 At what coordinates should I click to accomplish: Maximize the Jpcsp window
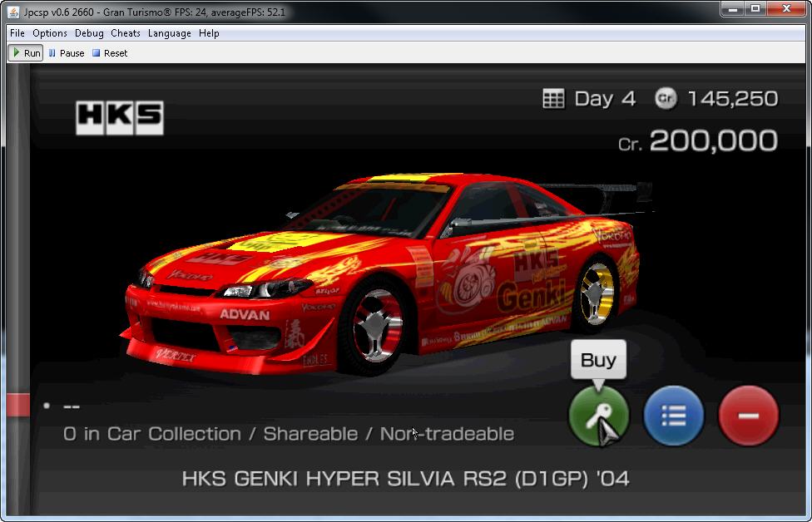755,8
